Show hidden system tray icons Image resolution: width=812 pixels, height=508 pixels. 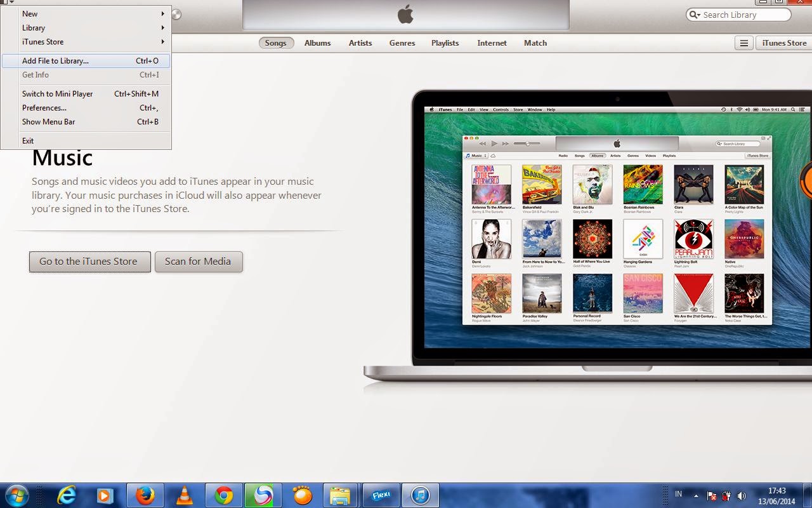click(x=697, y=496)
